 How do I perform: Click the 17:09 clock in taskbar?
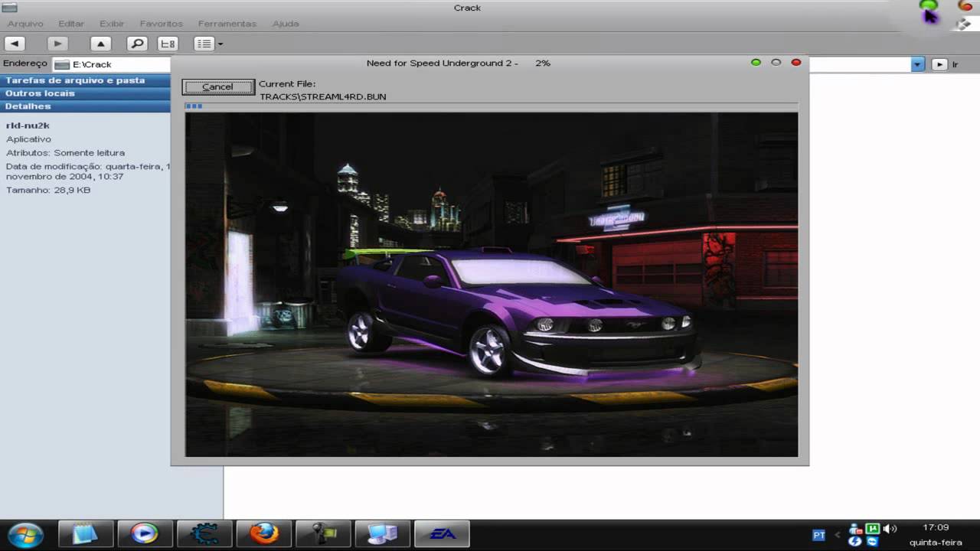pyautogui.click(x=936, y=527)
